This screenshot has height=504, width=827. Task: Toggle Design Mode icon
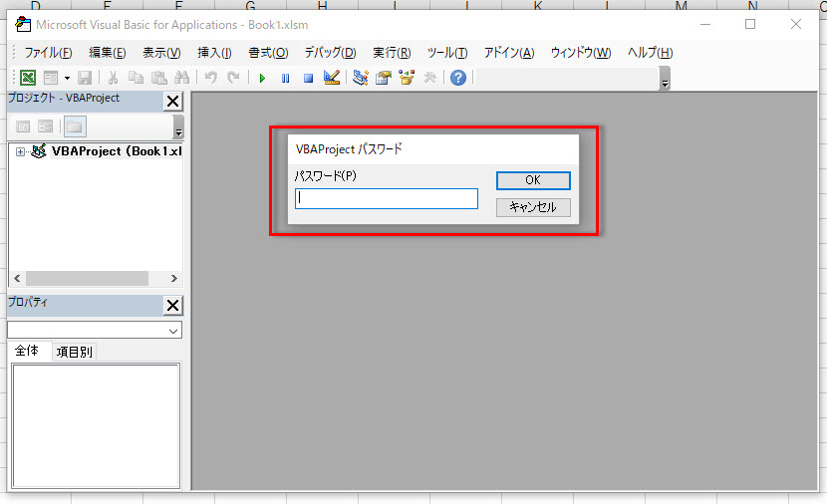[332, 78]
